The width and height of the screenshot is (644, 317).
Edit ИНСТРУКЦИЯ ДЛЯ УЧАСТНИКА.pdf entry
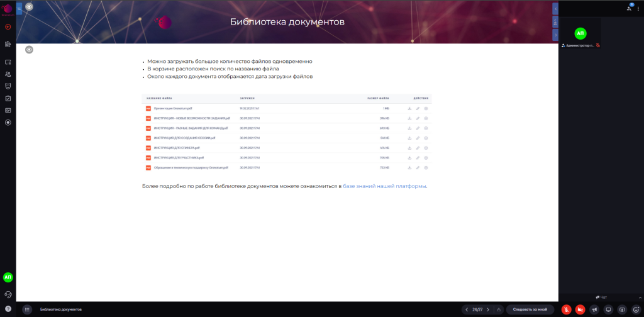point(418,158)
